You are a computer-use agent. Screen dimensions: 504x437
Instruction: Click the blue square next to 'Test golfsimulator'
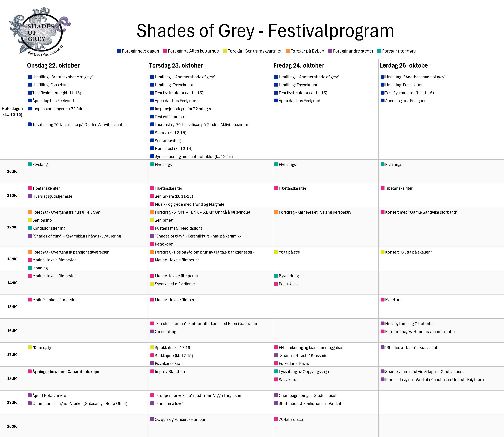click(x=152, y=117)
